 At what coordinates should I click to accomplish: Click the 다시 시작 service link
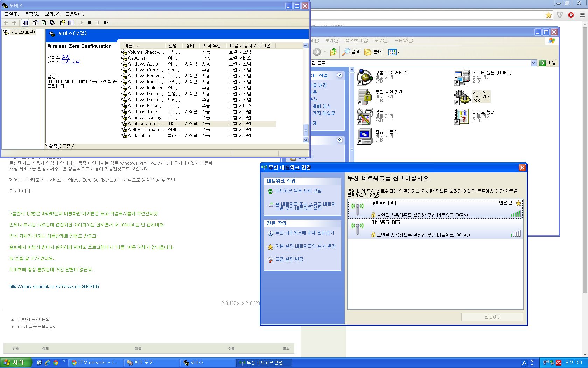71,62
